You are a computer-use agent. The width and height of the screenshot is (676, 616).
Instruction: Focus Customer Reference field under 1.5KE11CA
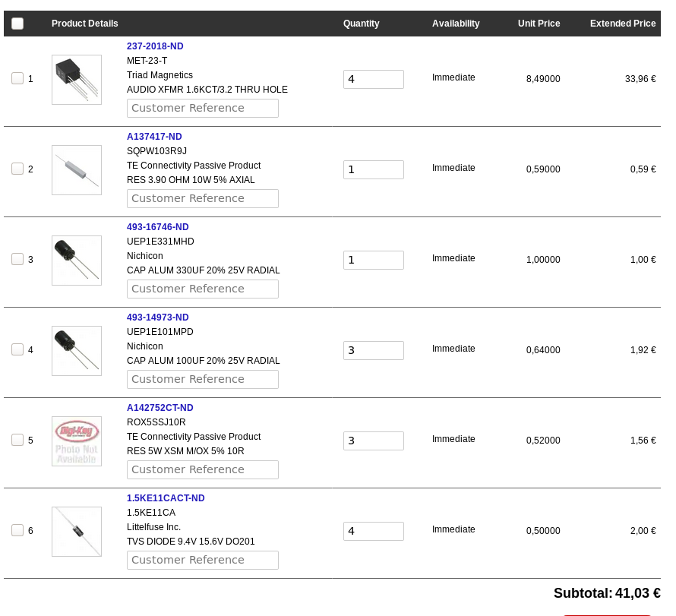click(x=203, y=560)
